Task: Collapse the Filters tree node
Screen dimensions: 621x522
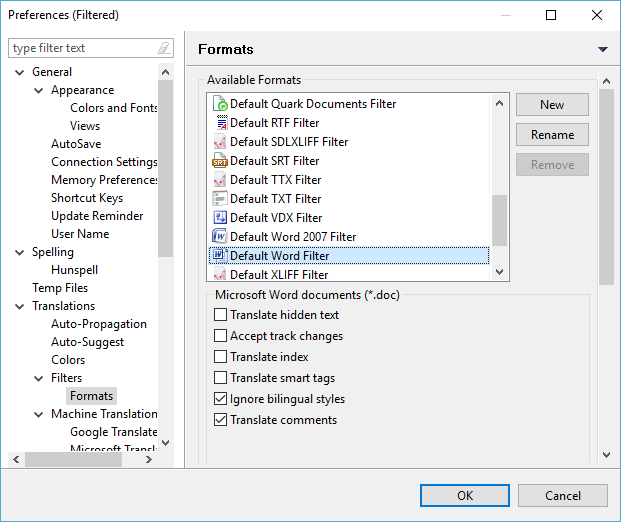Action: click(38, 379)
